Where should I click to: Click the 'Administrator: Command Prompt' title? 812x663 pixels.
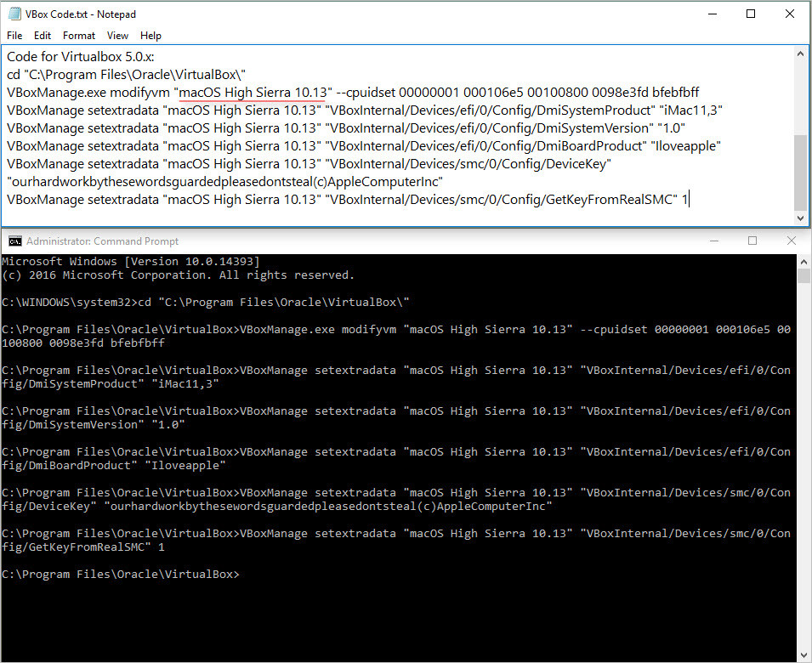coord(103,241)
